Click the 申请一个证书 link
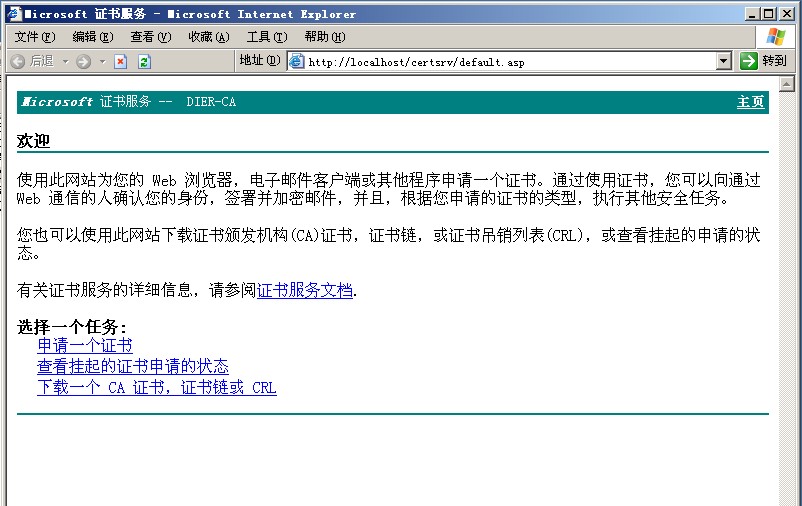Screen dimensions: 802x506 pyautogui.click(x=85, y=346)
